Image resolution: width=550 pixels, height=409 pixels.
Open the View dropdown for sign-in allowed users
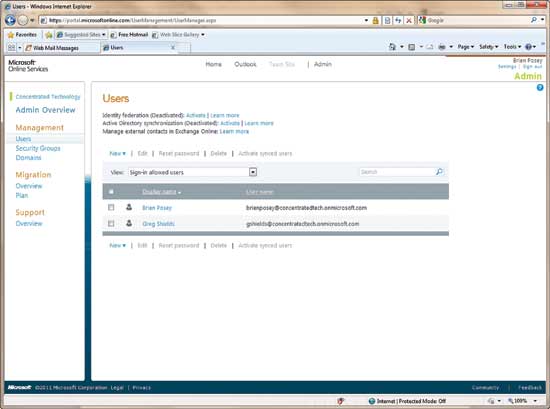click(x=253, y=172)
